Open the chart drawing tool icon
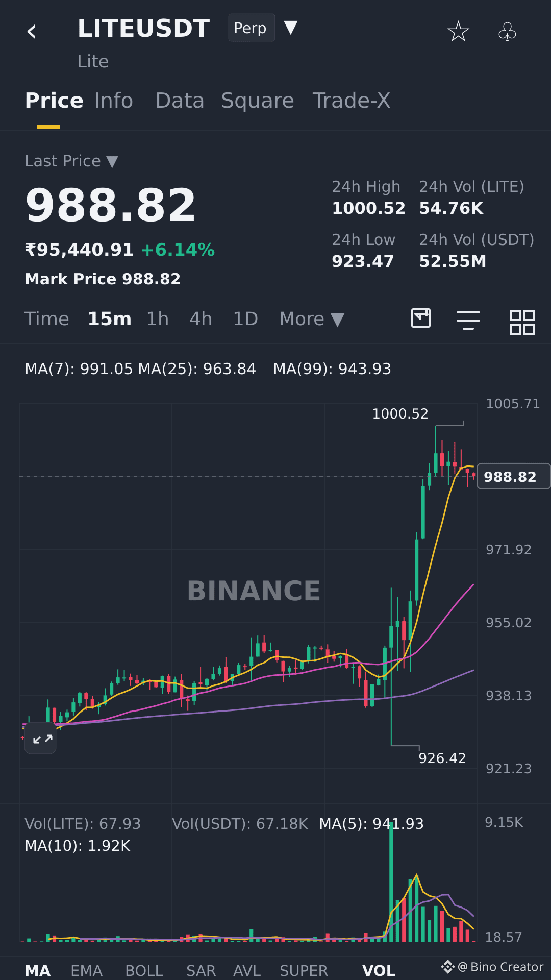 point(421,318)
